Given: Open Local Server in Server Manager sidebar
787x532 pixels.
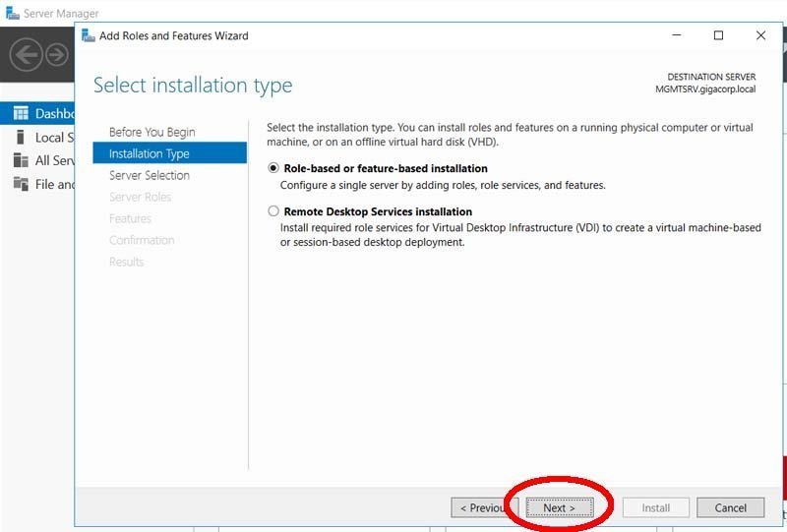Looking at the screenshot, I should click(37, 137).
